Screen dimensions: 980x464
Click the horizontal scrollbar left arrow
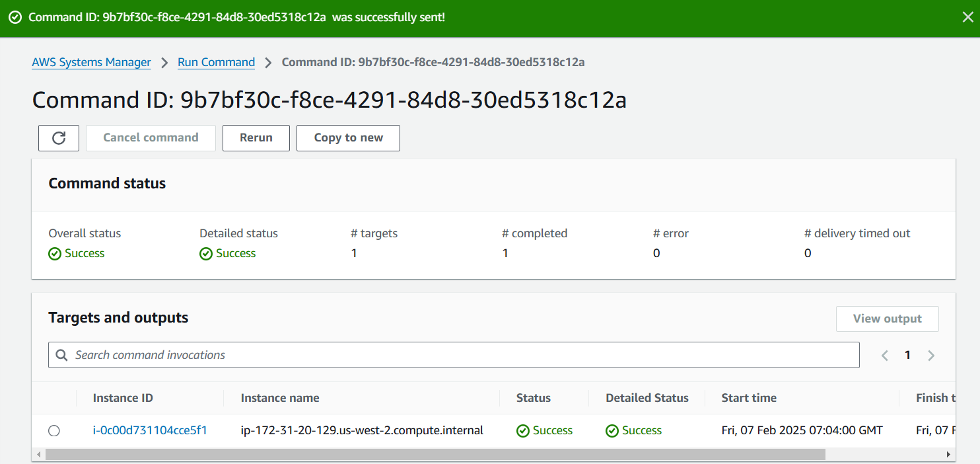click(x=39, y=455)
